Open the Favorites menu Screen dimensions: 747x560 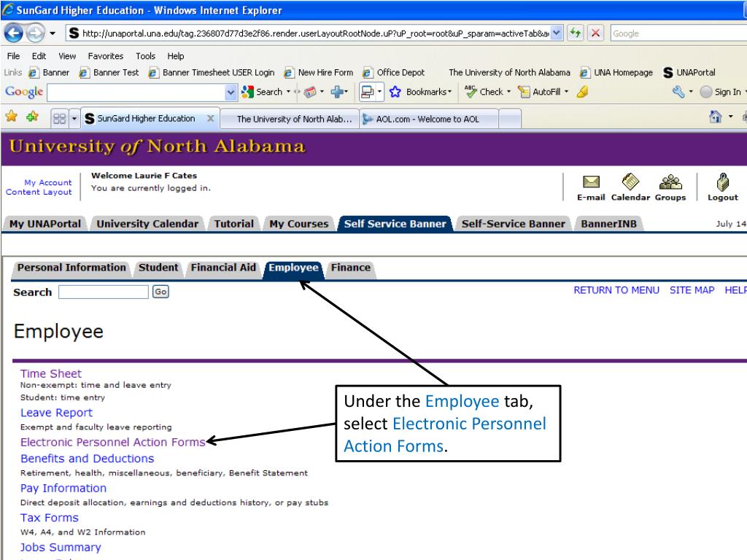click(105, 55)
